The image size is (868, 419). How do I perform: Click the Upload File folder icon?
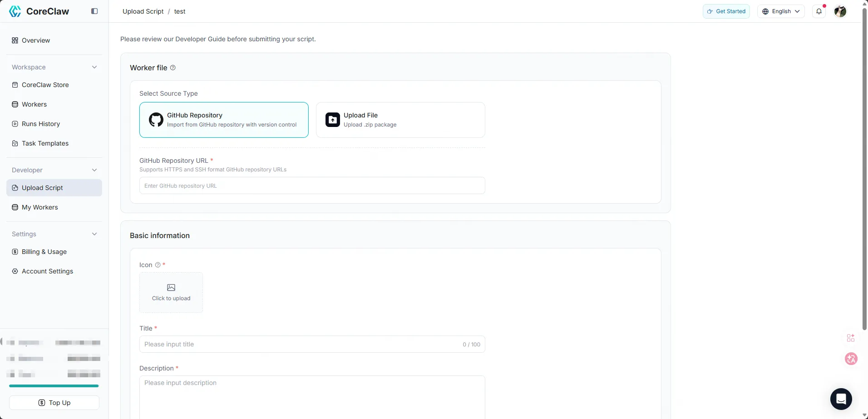click(333, 120)
